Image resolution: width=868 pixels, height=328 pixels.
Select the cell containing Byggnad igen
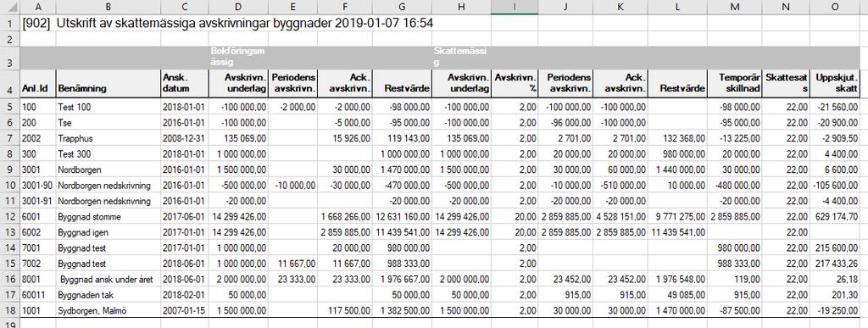coord(108,231)
